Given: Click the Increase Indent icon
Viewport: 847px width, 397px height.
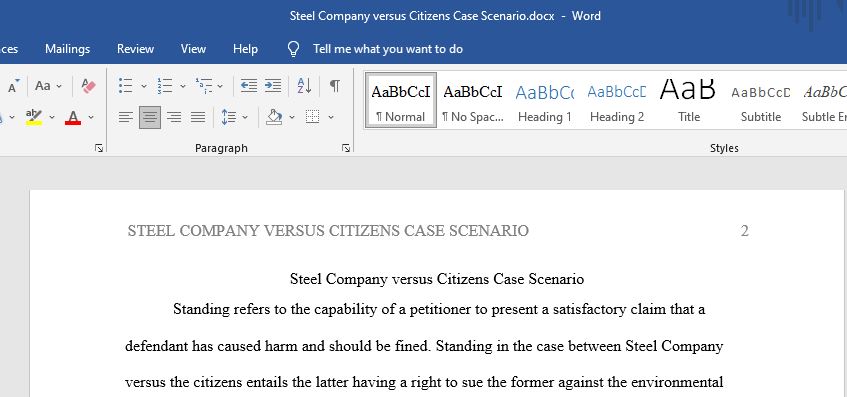Looking at the screenshot, I should (273, 85).
